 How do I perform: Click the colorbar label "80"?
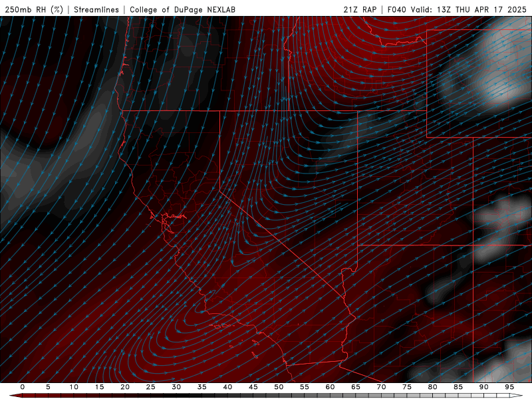point(432,387)
